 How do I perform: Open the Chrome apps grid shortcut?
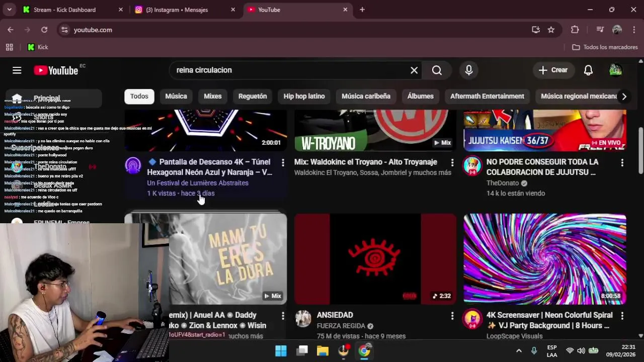tap(9, 47)
